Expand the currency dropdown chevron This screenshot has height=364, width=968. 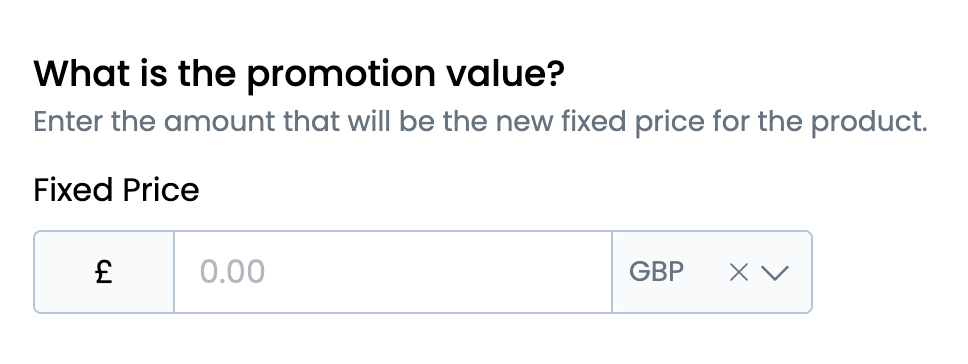775,272
